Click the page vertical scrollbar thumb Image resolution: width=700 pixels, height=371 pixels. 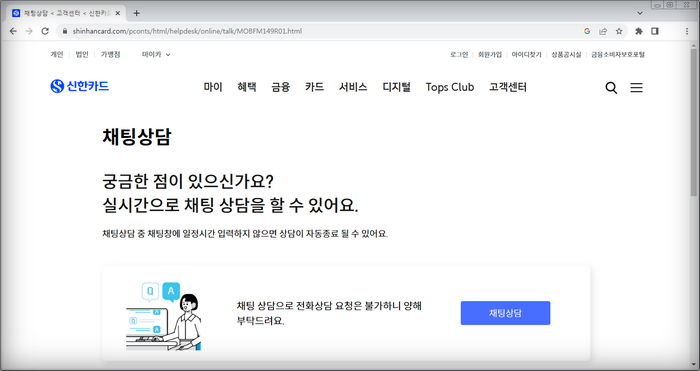693,122
